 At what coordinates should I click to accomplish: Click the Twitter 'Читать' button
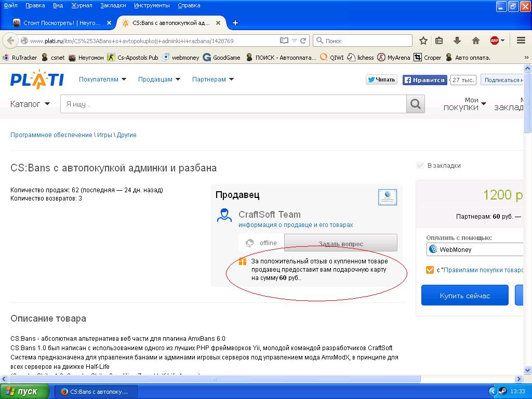(381, 79)
